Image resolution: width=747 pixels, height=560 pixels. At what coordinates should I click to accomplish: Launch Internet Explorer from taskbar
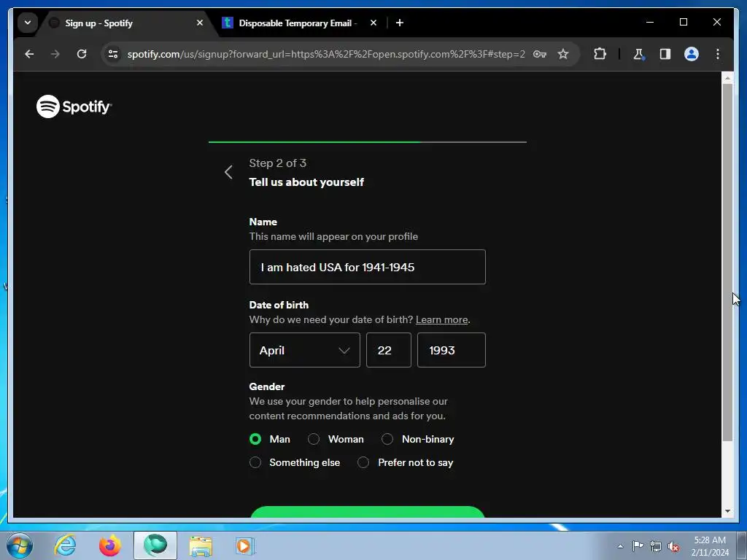pyautogui.click(x=65, y=545)
